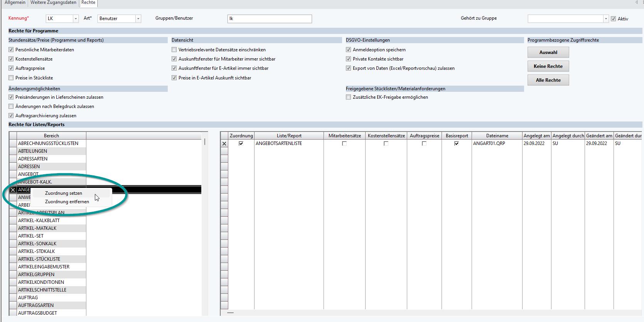
Task: Open the Kennung dropdown
Action: tap(76, 19)
